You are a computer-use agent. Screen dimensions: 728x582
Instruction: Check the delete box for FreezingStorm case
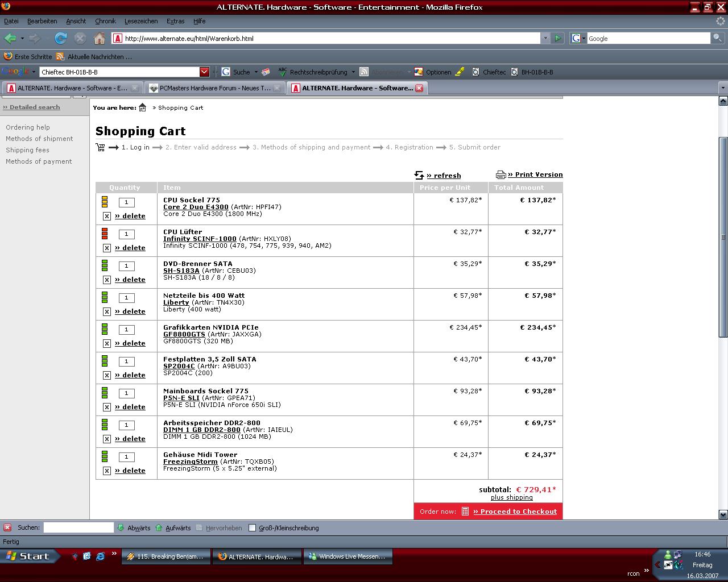tap(106, 471)
